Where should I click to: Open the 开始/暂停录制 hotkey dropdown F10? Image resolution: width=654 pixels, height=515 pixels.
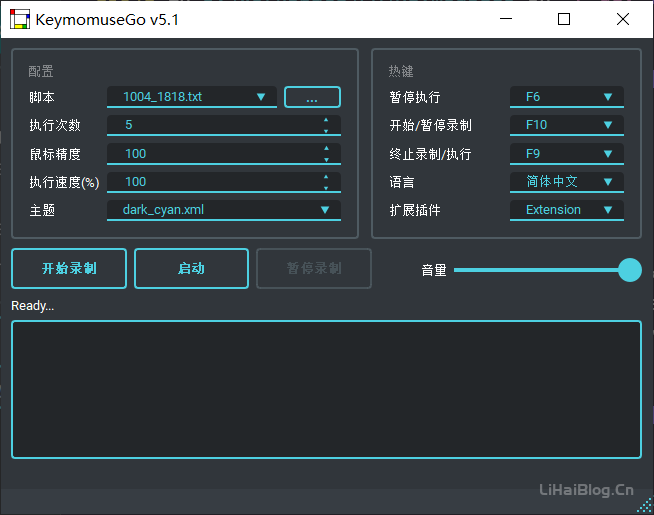click(567, 125)
